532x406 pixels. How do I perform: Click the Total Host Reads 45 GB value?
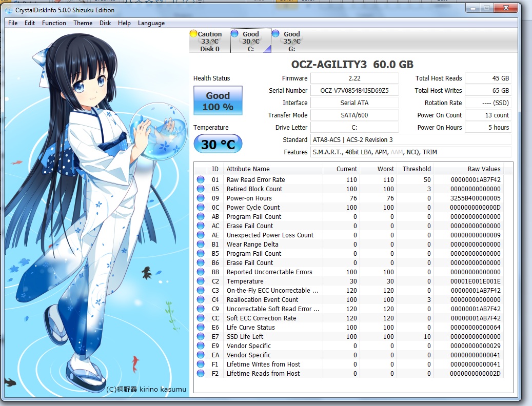(488, 78)
